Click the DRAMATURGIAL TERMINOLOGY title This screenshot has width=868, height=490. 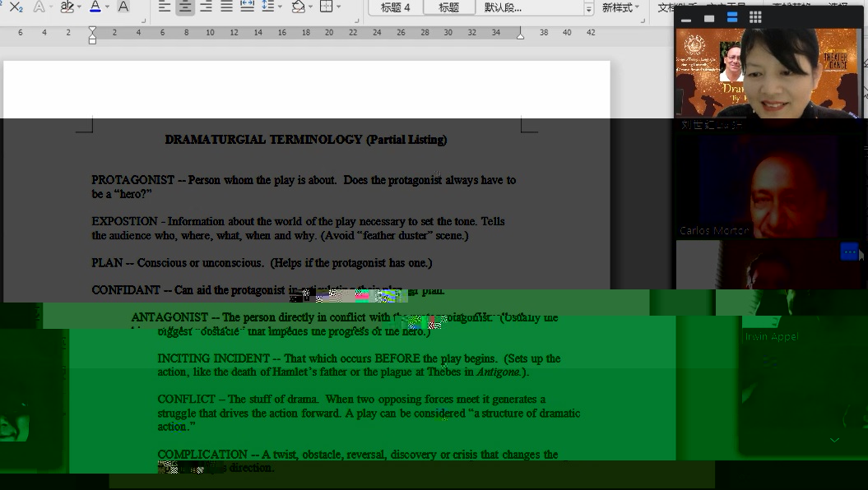tap(306, 140)
